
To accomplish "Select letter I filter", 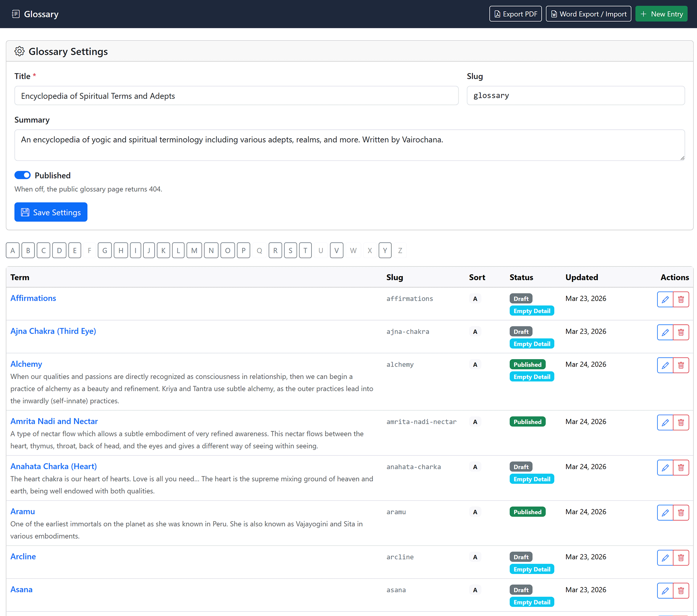I will 135,251.
